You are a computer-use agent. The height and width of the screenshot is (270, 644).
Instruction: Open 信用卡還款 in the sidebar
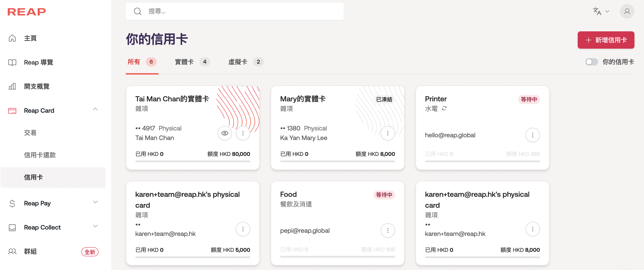(40, 155)
